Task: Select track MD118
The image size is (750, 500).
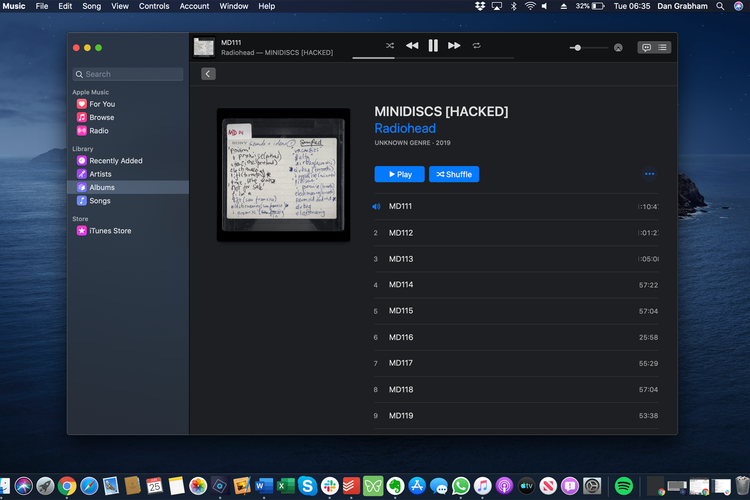Action: coord(516,389)
